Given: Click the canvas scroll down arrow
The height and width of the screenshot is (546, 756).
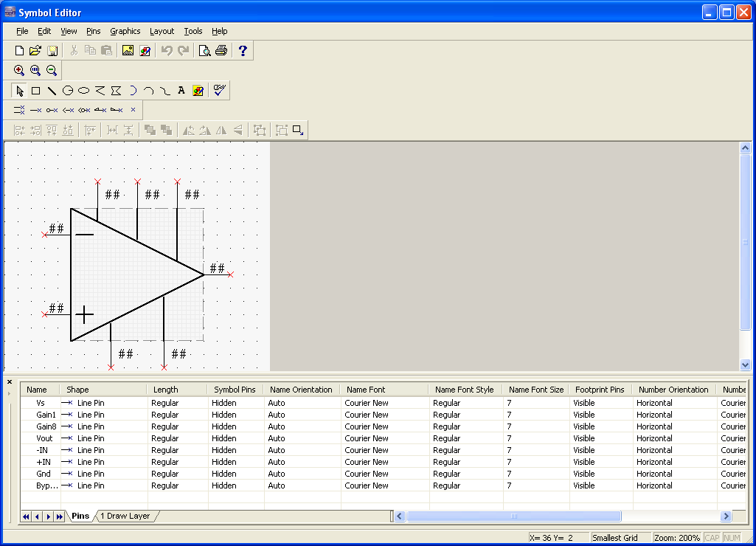Looking at the screenshot, I should coord(745,365).
